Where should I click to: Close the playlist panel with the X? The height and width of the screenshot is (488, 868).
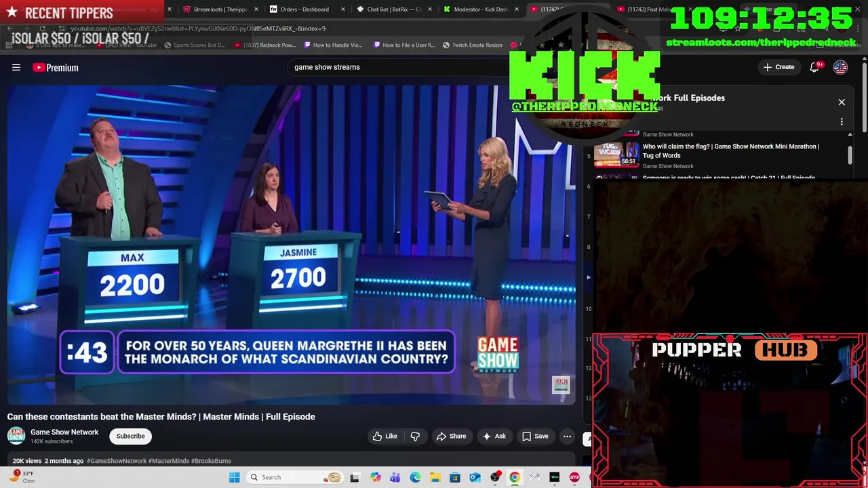pos(842,102)
